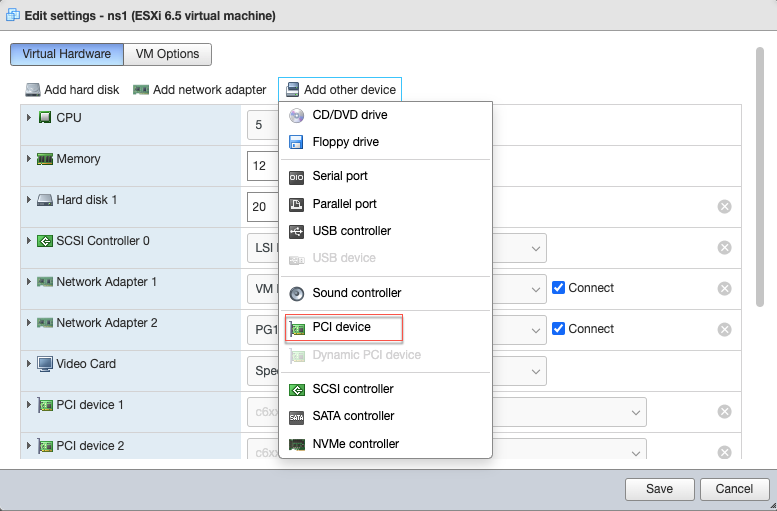Screen dimensions: 777x511
Task: Save the virtual machine settings
Action: coord(660,489)
